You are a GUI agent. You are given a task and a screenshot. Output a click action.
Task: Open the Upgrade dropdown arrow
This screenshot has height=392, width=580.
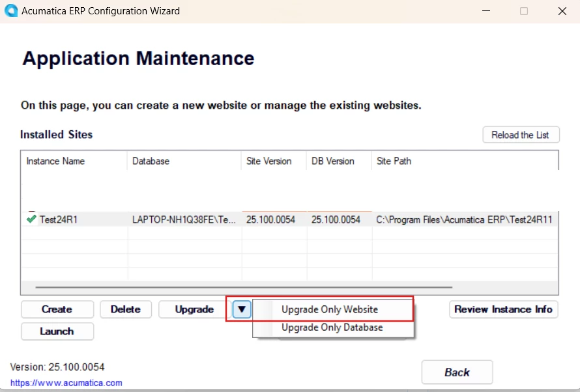pyautogui.click(x=242, y=309)
